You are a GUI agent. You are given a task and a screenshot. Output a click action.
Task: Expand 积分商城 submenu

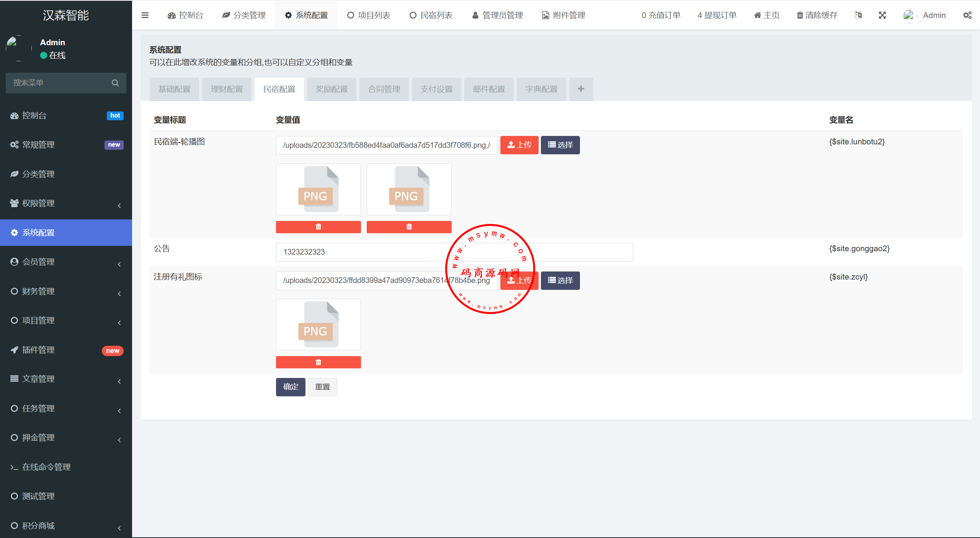click(66, 526)
